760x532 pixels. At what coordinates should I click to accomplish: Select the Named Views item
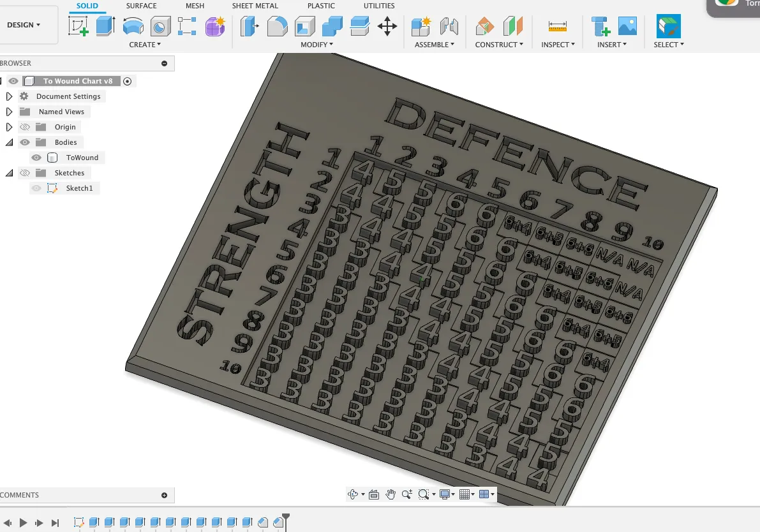(x=61, y=112)
